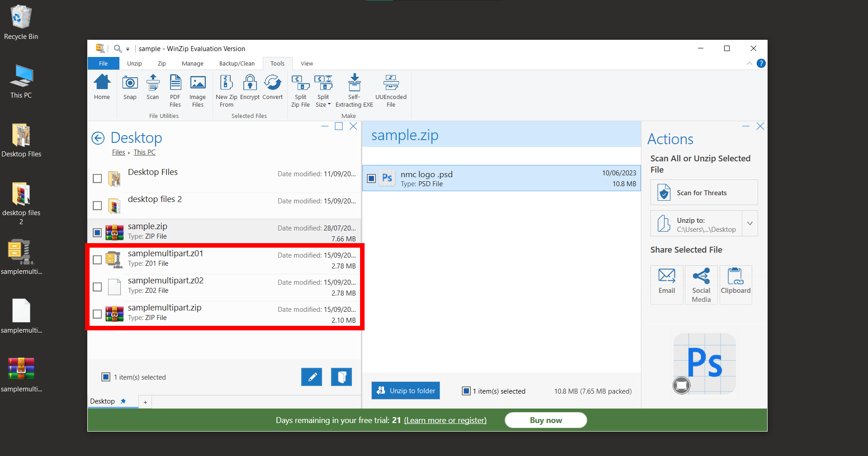Switch to the Backup/Clean tab
The image size is (868, 456).
[236, 63]
